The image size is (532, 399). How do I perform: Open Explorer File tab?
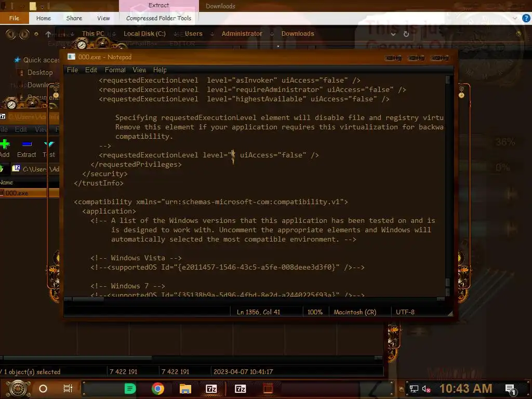14,18
